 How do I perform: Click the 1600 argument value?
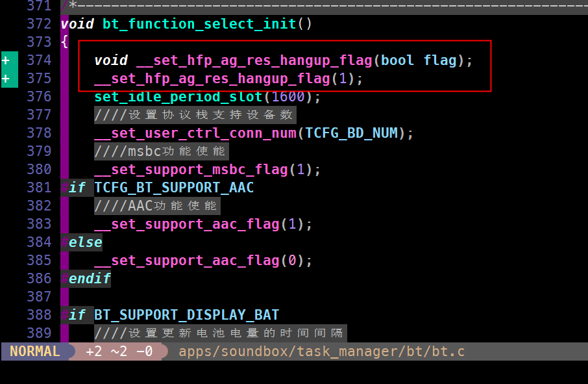pyautogui.click(x=288, y=97)
